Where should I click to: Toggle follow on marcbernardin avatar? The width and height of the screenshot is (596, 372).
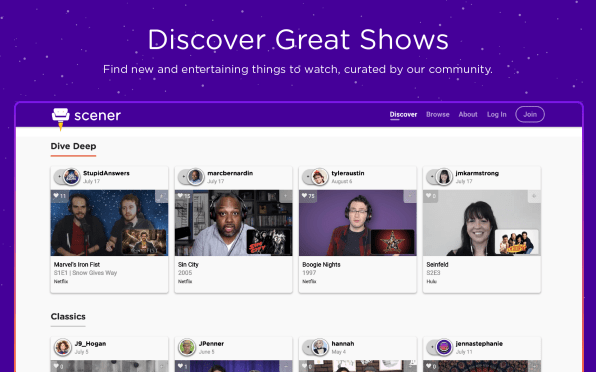(184, 177)
